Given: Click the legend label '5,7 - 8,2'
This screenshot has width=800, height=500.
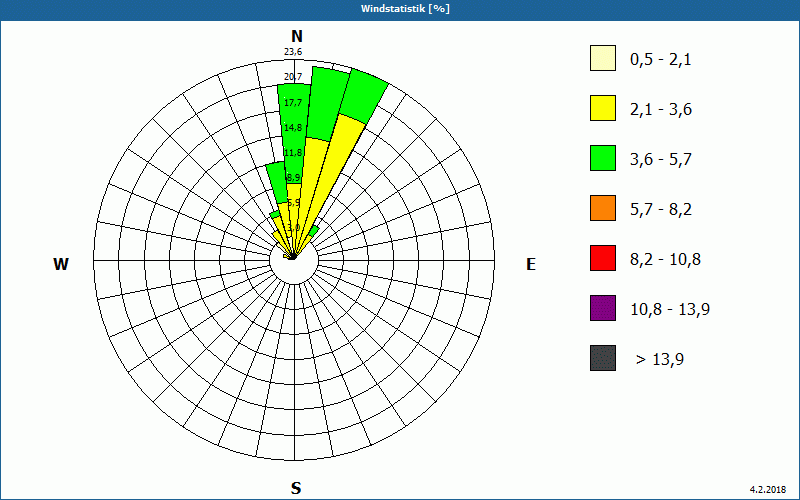Looking at the screenshot, I should 661,210.
